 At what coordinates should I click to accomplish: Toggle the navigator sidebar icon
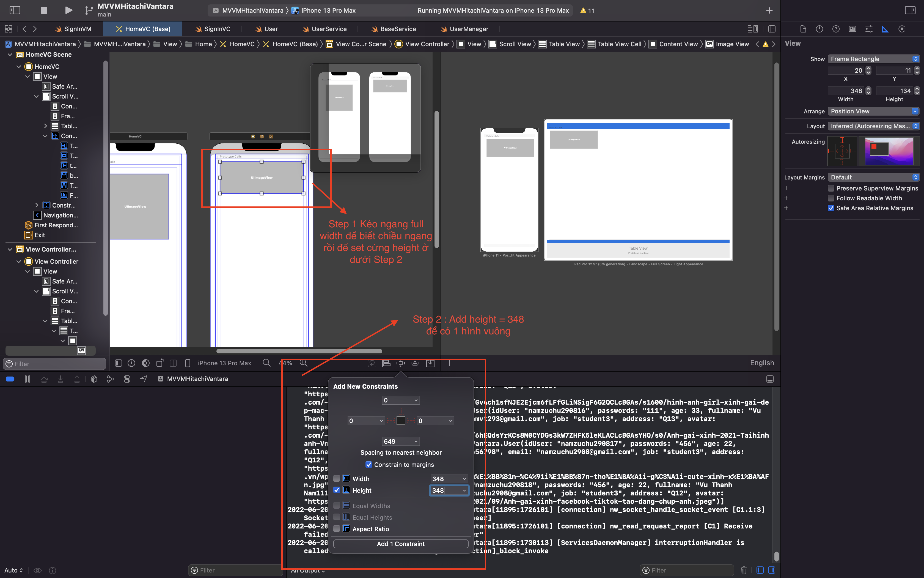15,10
